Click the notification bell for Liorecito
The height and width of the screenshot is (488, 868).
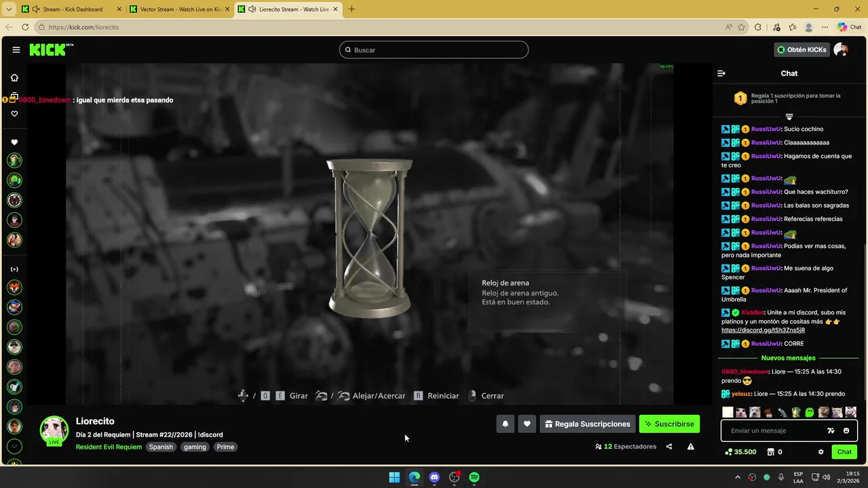(x=505, y=424)
